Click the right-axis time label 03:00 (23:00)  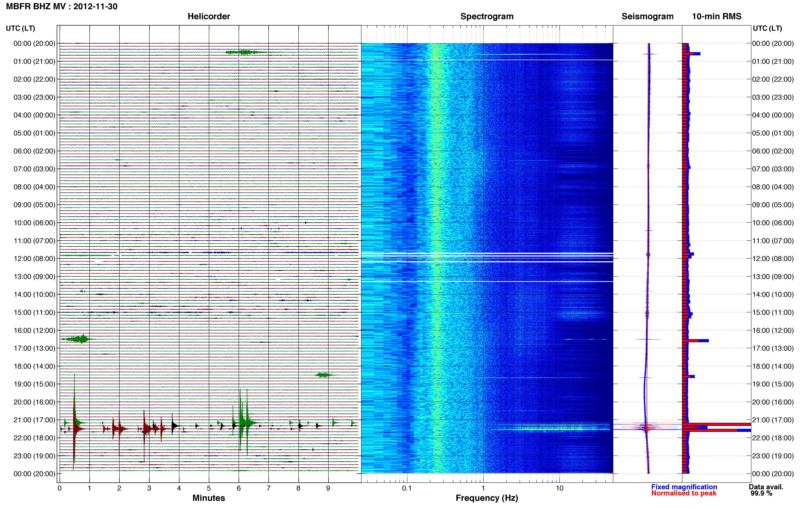click(773, 97)
